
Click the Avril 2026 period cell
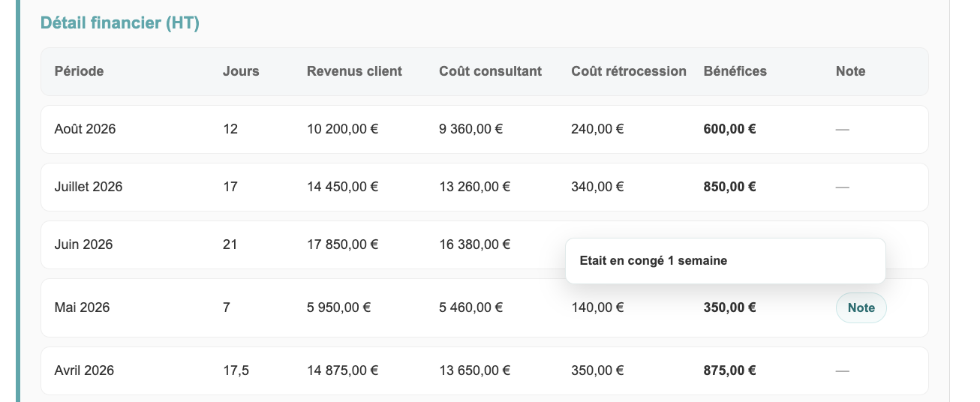coord(84,370)
